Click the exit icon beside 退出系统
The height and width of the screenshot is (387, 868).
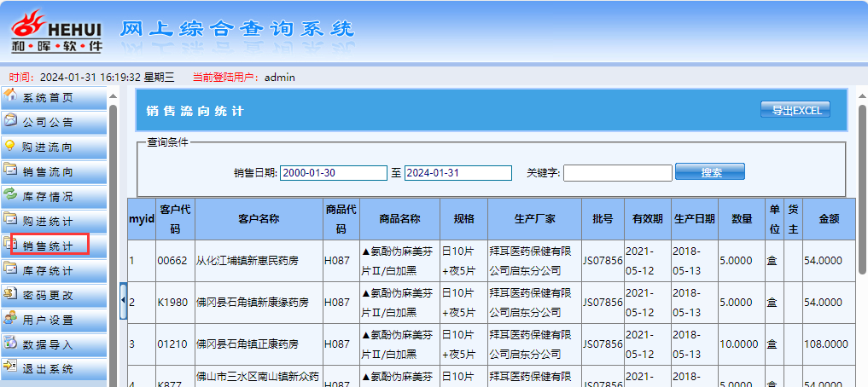(x=11, y=368)
